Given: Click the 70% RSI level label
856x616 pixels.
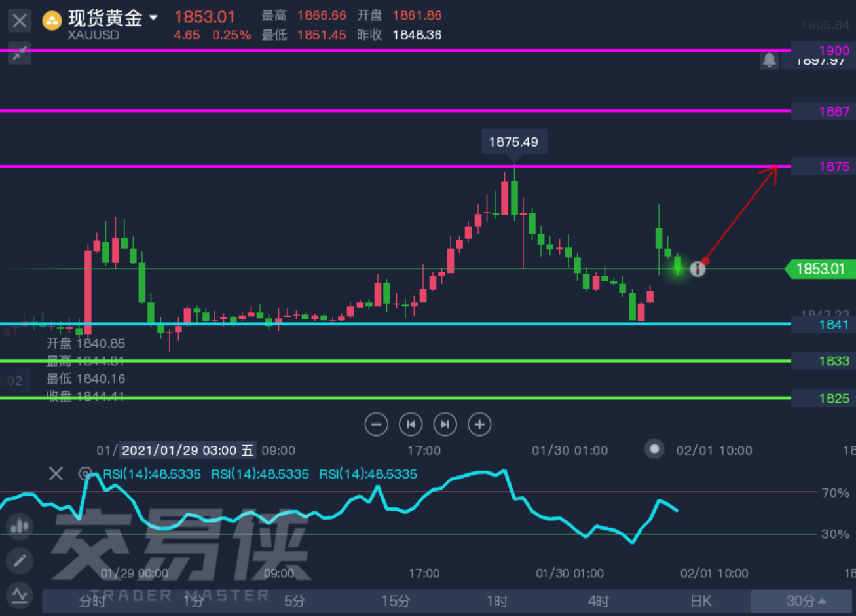Looking at the screenshot, I should tap(835, 492).
